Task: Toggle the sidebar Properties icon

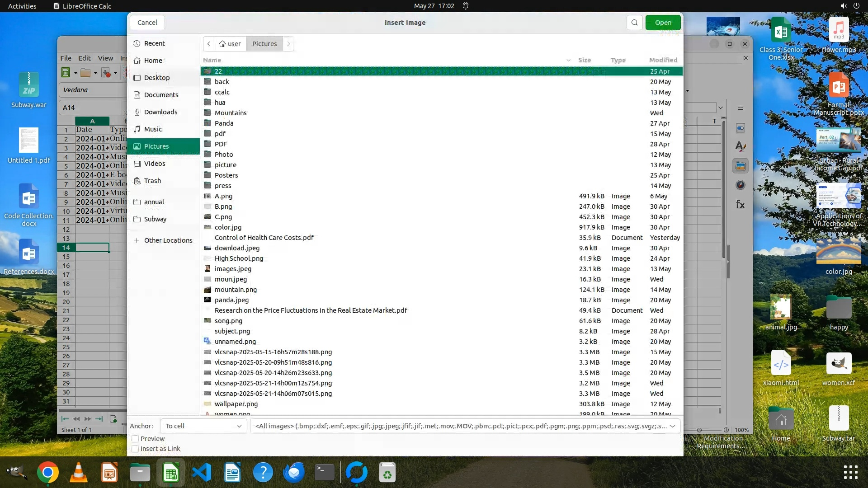Action: pos(740,128)
